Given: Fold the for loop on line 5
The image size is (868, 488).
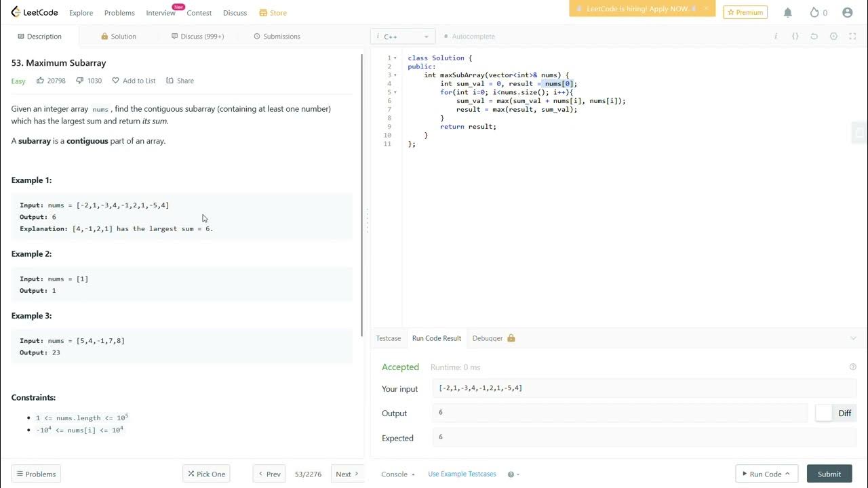Looking at the screenshot, I should [395, 92].
